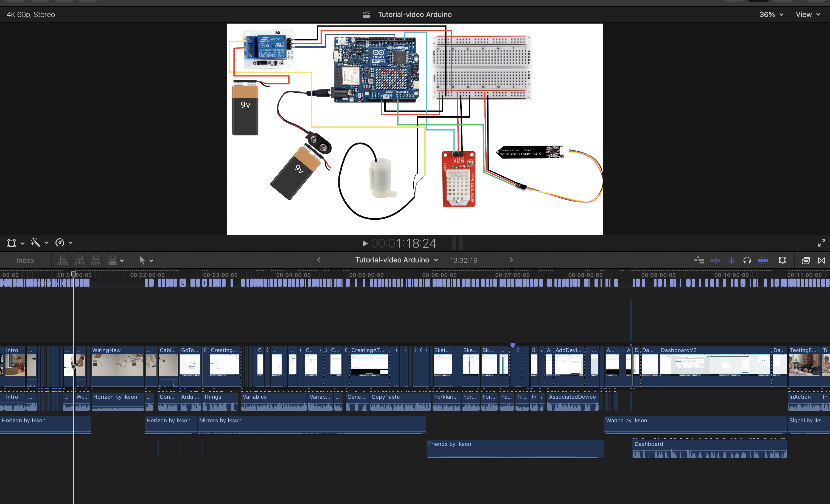Screen dimensions: 830x504
Task: Select the GoTo... video clip
Action: point(190,366)
